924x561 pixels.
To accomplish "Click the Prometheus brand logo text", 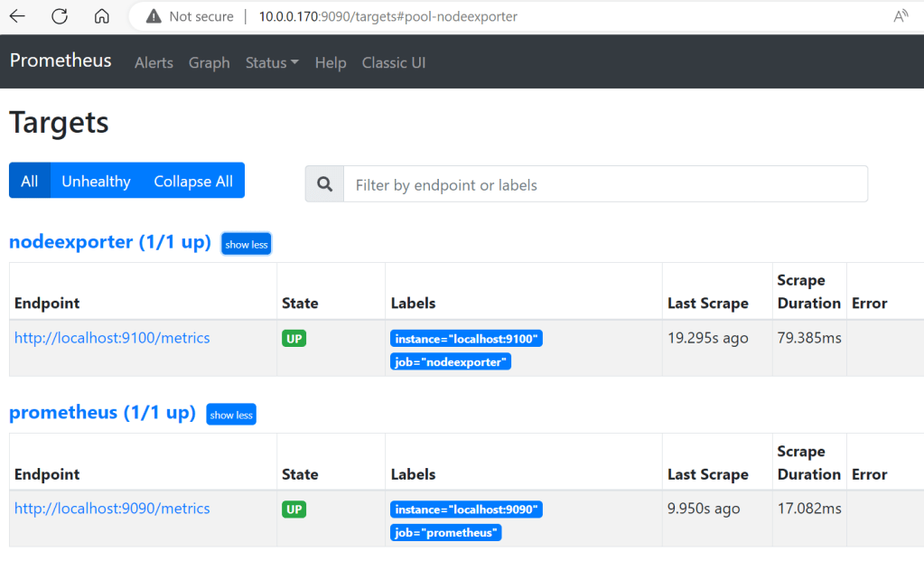I will pos(61,61).
